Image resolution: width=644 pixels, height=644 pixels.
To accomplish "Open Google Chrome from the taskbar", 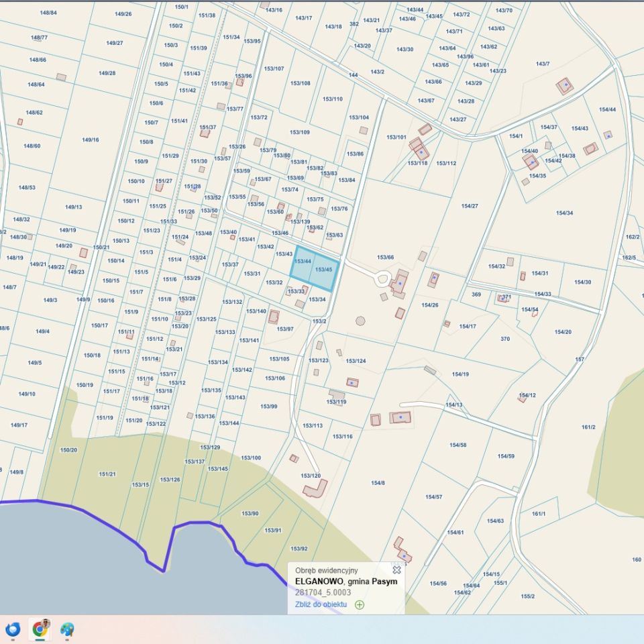I will [40, 629].
